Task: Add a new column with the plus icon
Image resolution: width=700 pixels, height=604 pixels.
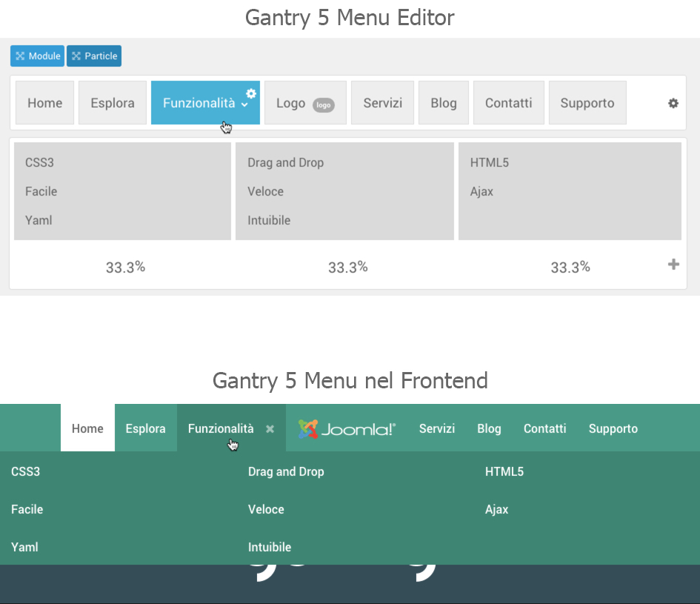Action: tap(673, 264)
